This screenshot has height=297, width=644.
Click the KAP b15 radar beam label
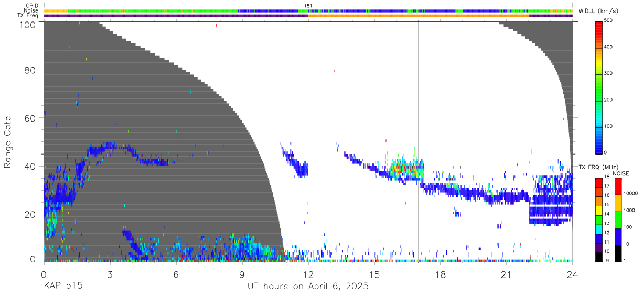pos(62,287)
